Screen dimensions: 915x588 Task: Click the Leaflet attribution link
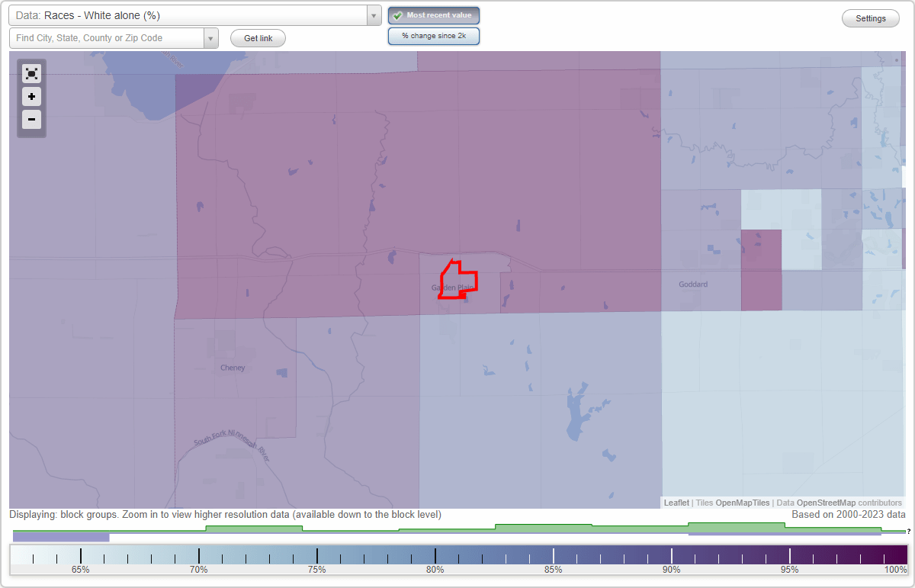[676, 503]
